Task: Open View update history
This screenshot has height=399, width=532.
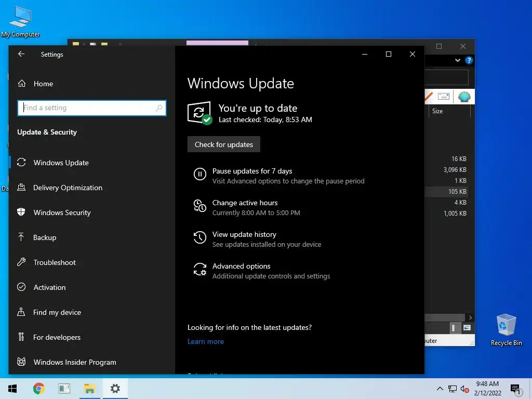Action: click(257, 239)
